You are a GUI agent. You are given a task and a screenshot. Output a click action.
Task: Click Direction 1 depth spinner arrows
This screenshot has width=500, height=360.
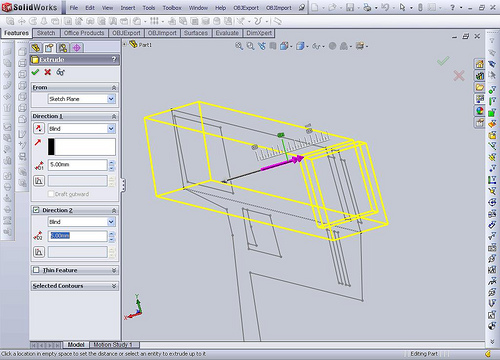[112, 165]
